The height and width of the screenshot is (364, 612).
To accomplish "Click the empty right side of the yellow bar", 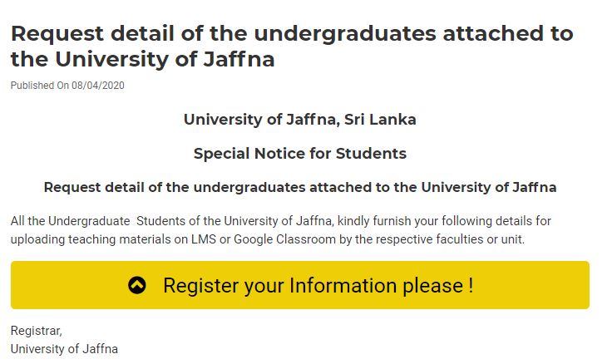I will click(x=531, y=285).
